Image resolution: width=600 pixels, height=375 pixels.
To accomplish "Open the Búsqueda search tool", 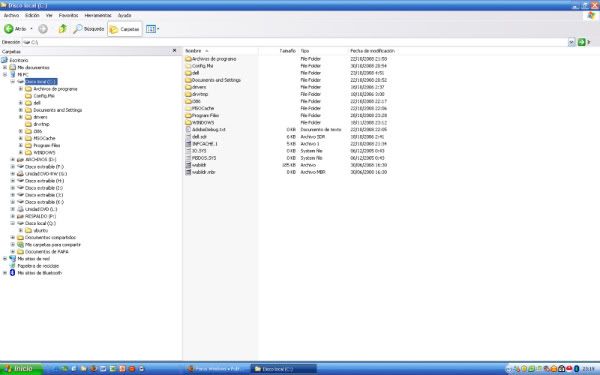I will 88,29.
